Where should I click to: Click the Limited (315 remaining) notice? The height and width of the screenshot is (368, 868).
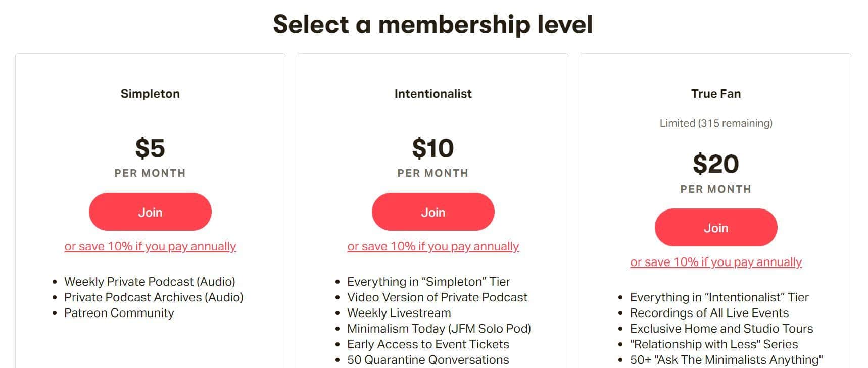[716, 123]
